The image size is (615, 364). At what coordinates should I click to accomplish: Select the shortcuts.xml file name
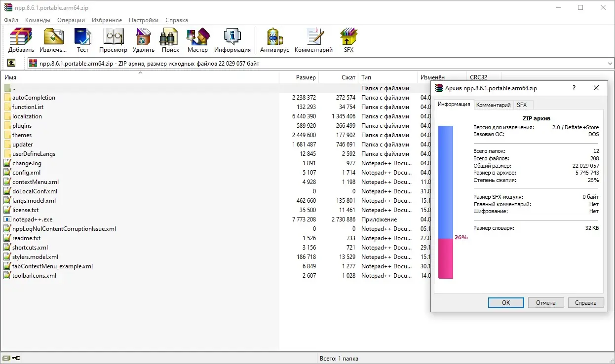[30, 248]
